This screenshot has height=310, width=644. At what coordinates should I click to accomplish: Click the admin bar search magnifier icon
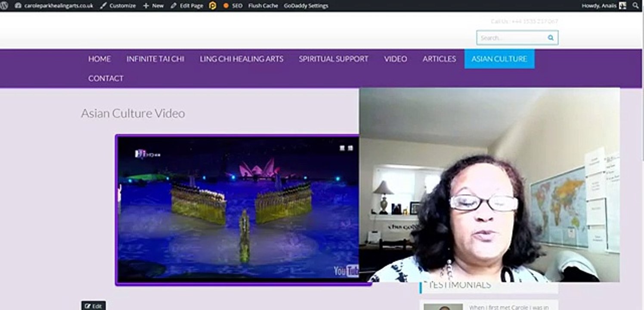[x=635, y=6]
